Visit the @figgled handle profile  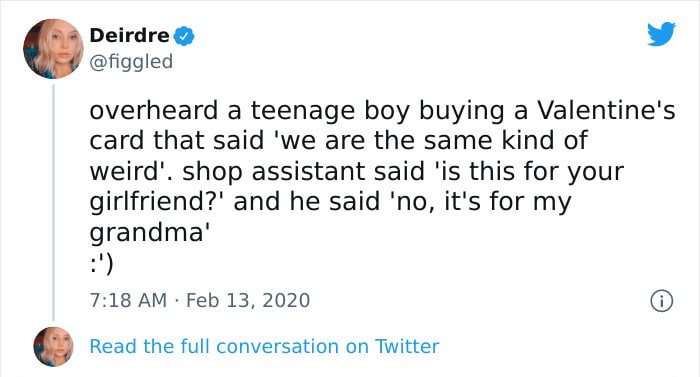pos(131,62)
